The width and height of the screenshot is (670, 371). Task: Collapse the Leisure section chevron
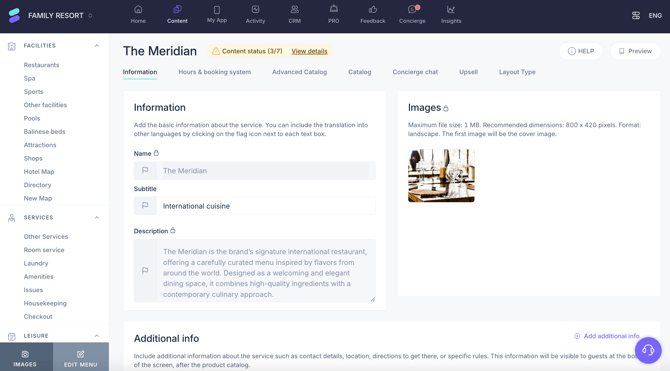point(97,336)
